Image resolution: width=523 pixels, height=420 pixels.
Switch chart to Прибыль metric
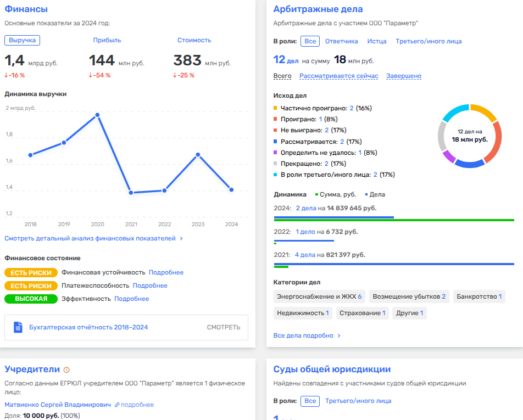pos(107,40)
